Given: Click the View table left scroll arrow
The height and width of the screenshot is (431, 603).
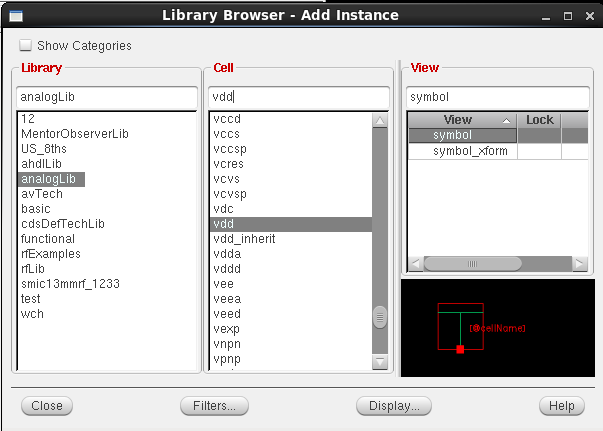Looking at the screenshot, I should pyautogui.click(x=415, y=264).
